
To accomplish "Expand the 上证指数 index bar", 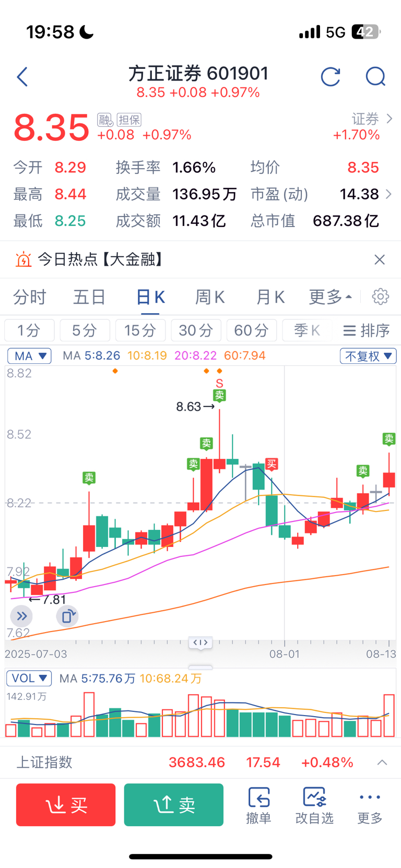I will pos(382,763).
